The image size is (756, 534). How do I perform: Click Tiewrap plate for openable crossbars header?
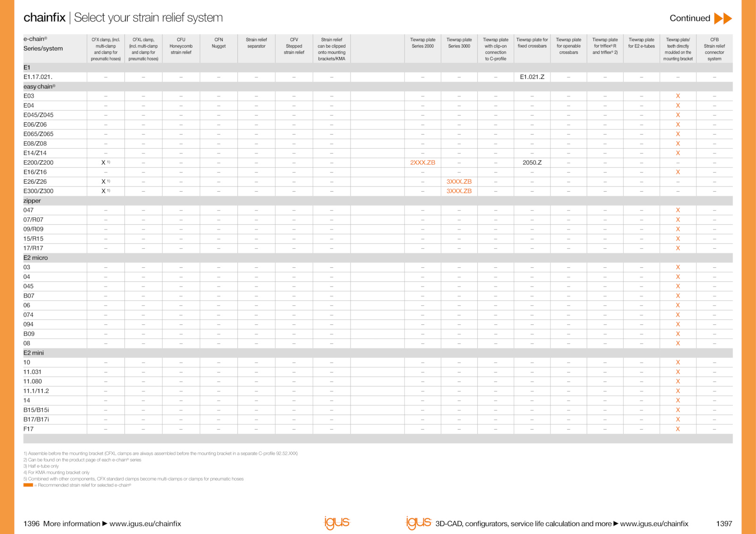568,46
